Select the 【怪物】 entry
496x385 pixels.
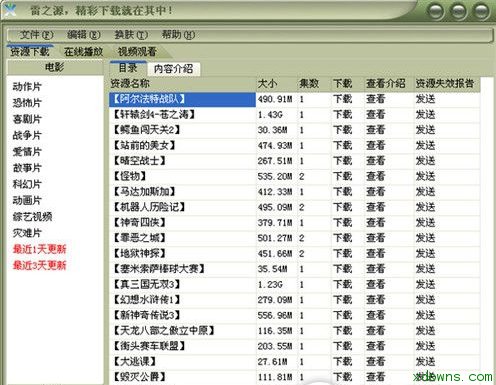point(130,176)
